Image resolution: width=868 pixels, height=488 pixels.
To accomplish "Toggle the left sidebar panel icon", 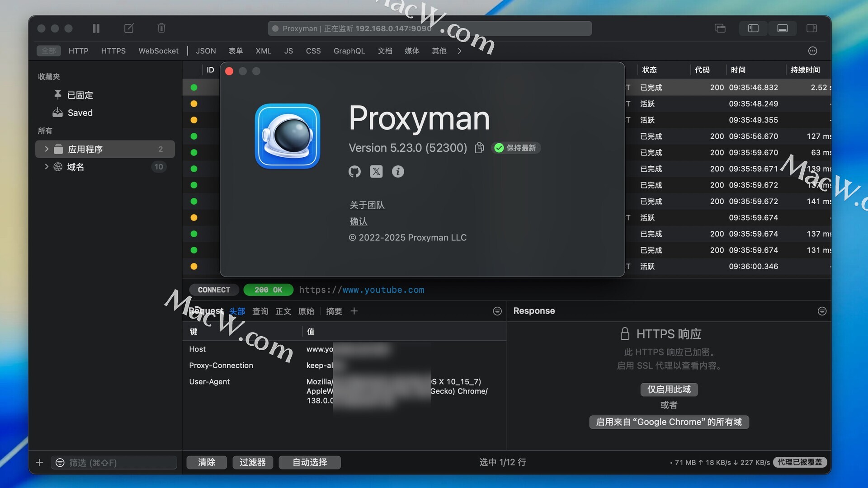I will (753, 28).
